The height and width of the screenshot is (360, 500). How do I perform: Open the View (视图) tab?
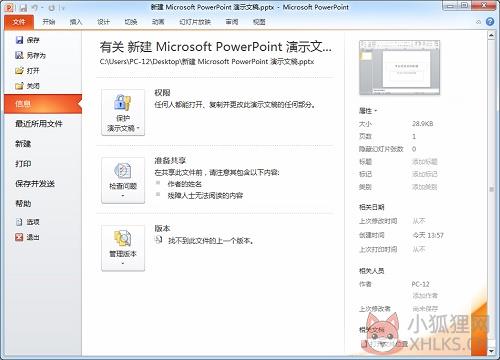click(259, 22)
